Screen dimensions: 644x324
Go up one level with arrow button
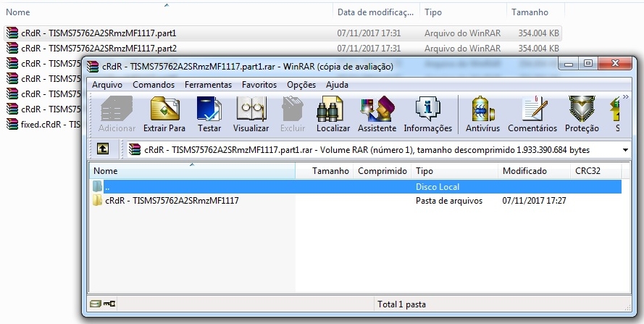click(x=103, y=149)
